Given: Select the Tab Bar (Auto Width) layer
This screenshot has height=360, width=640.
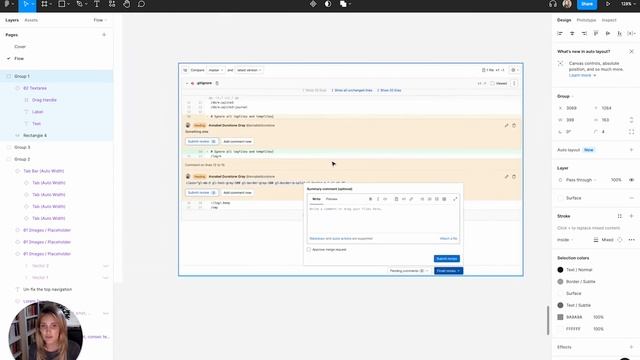Looking at the screenshot, I should 44,171.
